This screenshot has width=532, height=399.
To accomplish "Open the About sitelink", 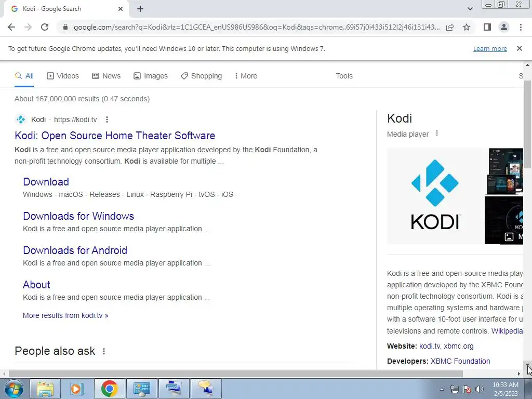I will [x=36, y=284].
